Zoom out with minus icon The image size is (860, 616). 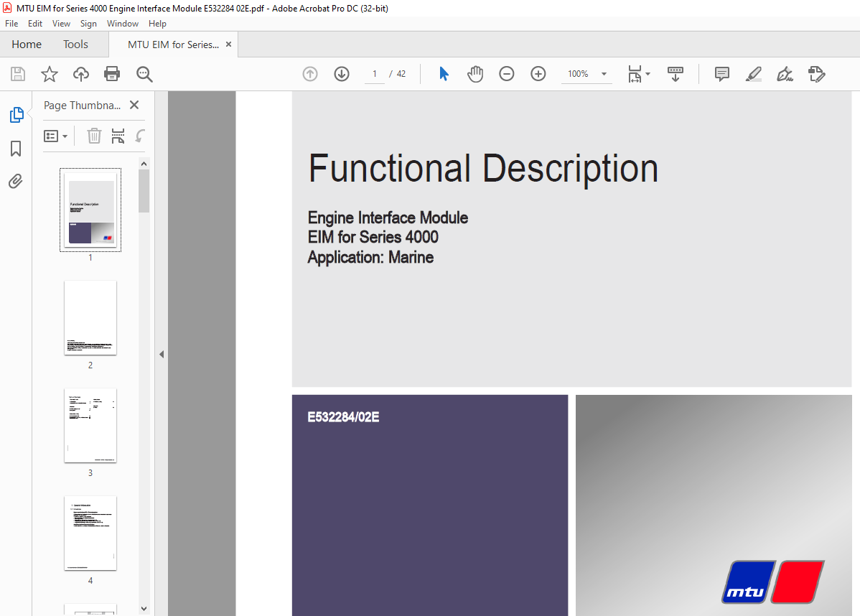[507, 73]
